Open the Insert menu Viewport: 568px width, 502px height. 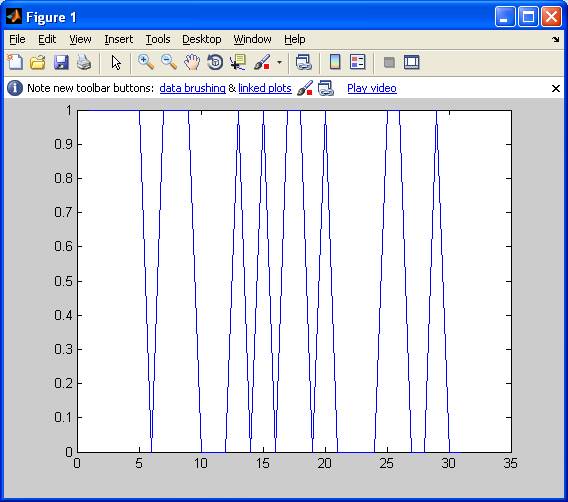[118, 39]
